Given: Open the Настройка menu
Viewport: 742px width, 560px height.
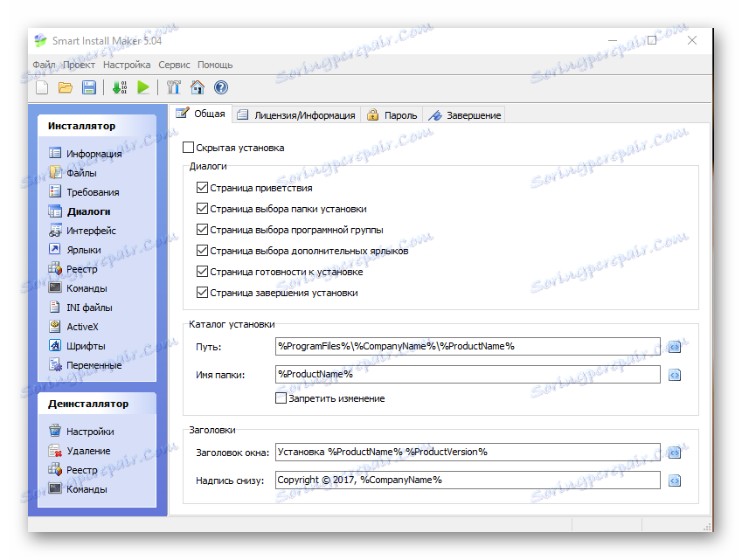Looking at the screenshot, I should click(127, 65).
